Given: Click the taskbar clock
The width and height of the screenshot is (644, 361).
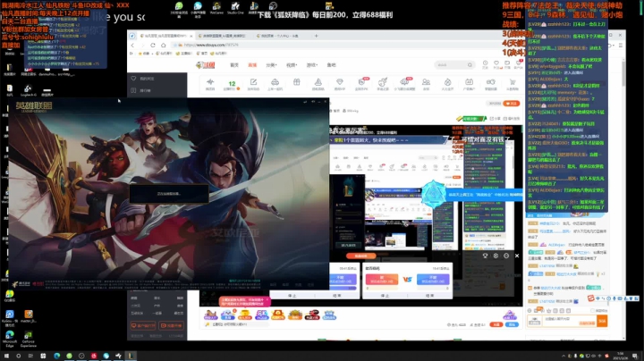Looking at the screenshot, I should [621, 356].
